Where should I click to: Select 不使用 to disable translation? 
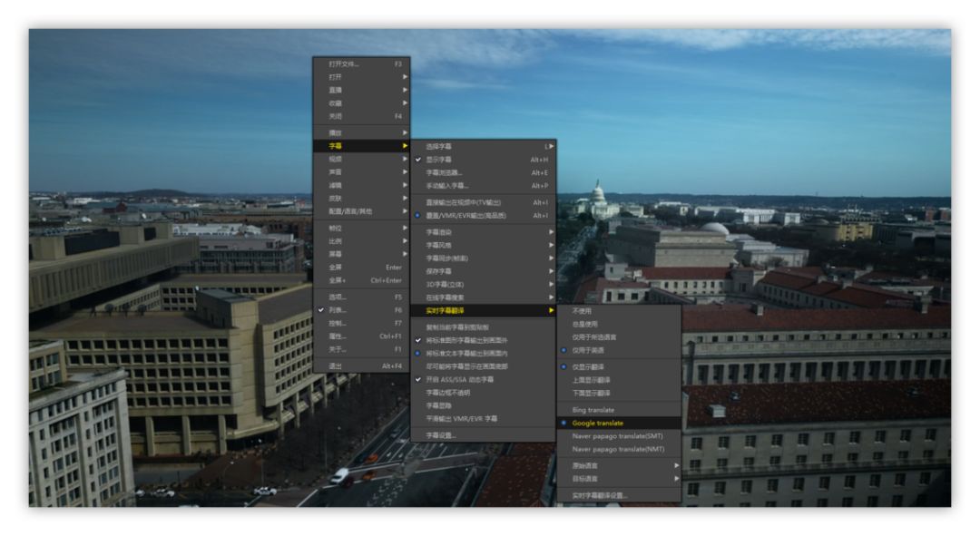[582, 311]
